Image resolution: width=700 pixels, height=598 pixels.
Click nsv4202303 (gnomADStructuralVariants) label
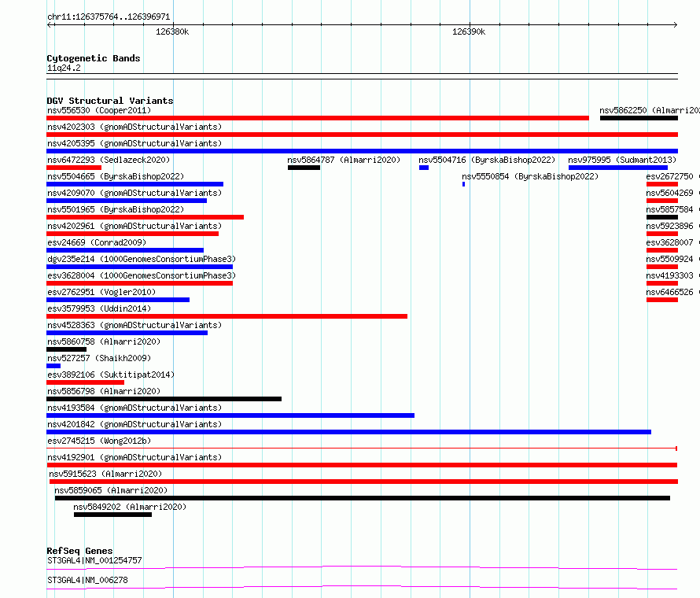click(x=134, y=127)
